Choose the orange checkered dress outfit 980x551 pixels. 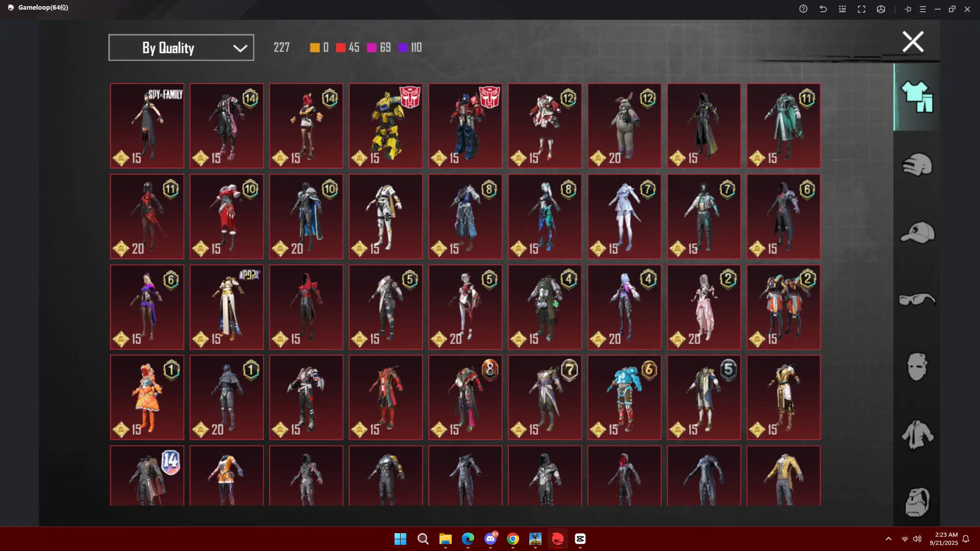(147, 397)
